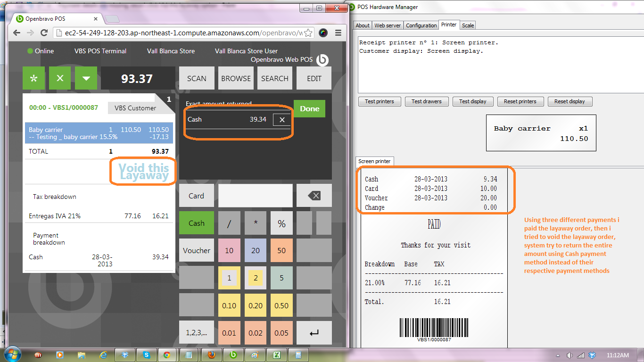This screenshot has width=644, height=362.
Task: Select the Baby carrier order line
Action: point(99,133)
